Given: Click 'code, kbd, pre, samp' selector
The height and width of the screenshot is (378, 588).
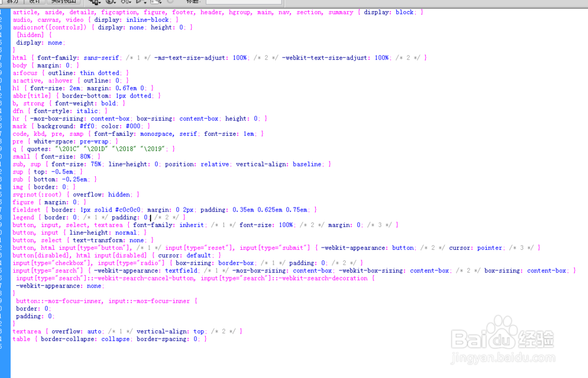Looking at the screenshot, I should (x=48, y=134).
